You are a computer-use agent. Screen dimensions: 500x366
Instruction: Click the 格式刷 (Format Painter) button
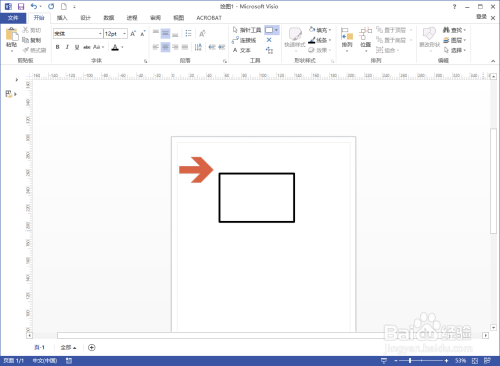[35, 50]
